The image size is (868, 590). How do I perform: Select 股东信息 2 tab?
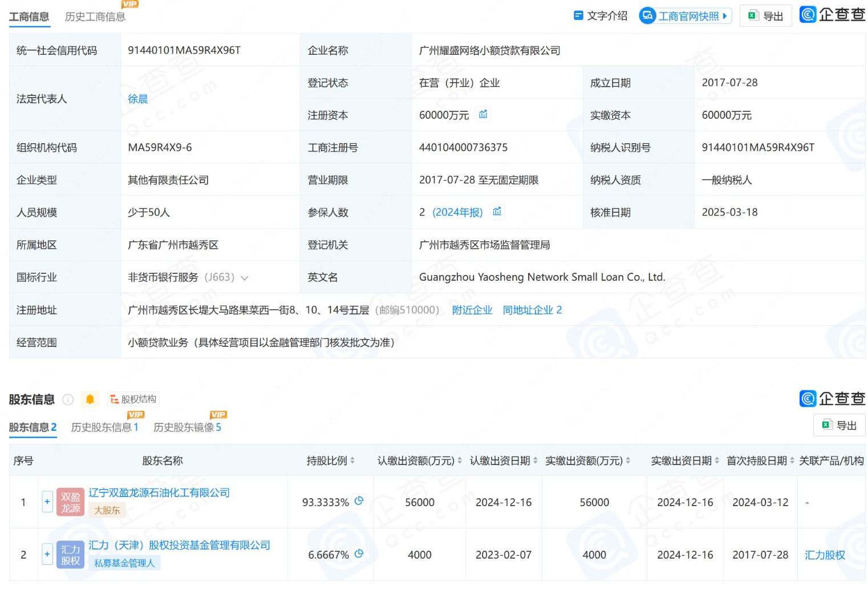(33, 427)
